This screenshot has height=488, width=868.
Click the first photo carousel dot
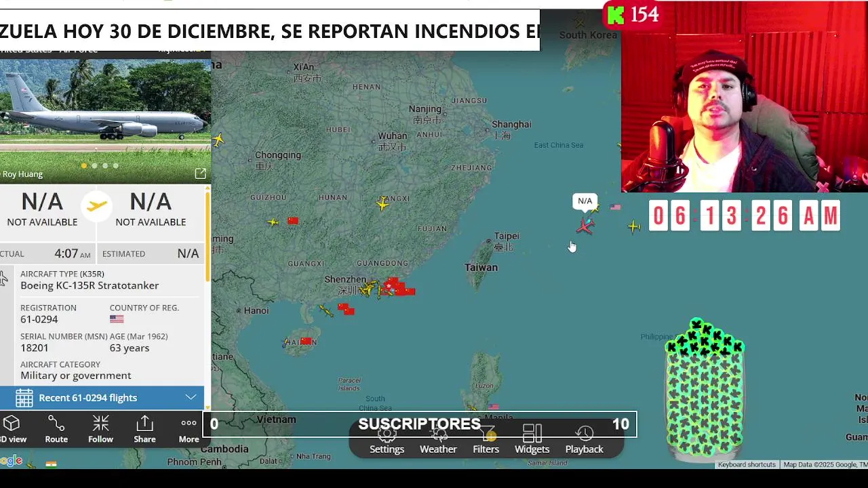(84, 165)
